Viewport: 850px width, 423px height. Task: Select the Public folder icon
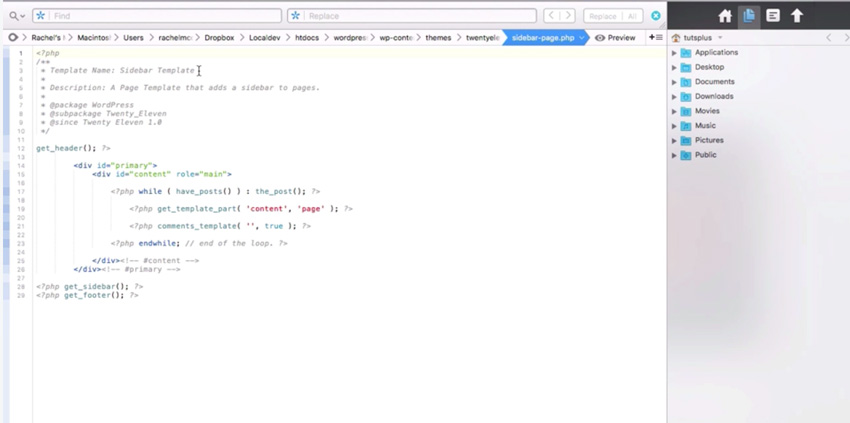(x=686, y=155)
